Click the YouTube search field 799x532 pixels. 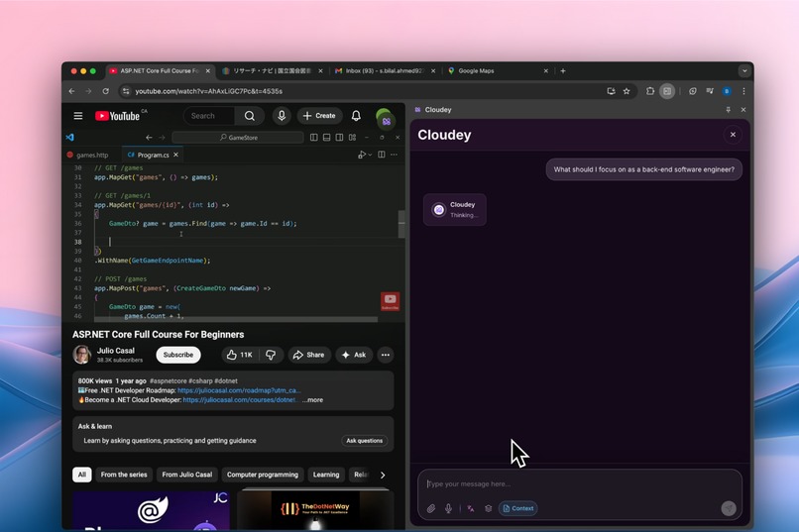click(209, 116)
